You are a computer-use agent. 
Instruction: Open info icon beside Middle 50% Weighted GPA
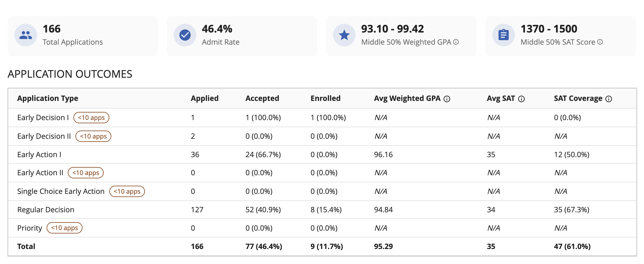pyautogui.click(x=456, y=42)
